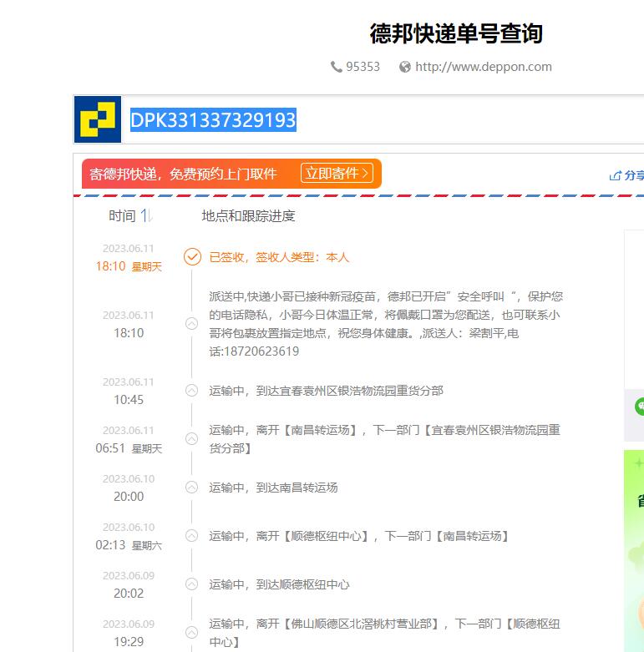
Task: Click the 运输中,到达顺德枢纽中心 entry text
Action: tap(279, 584)
